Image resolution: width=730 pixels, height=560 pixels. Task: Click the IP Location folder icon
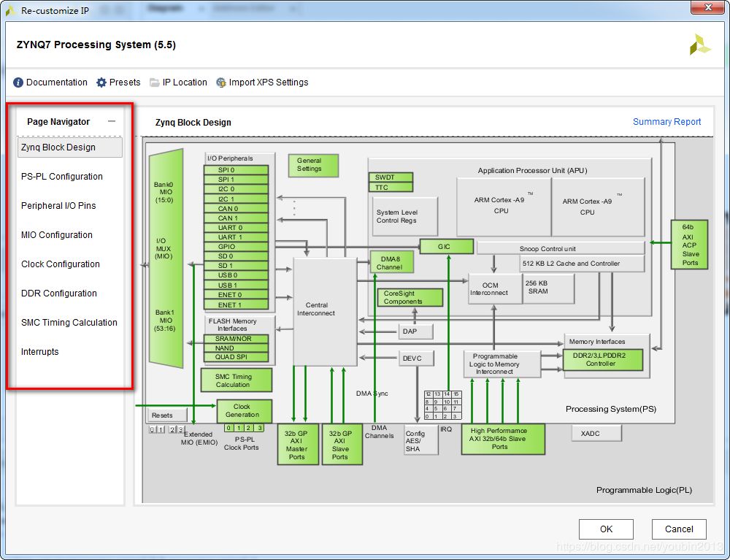point(154,83)
